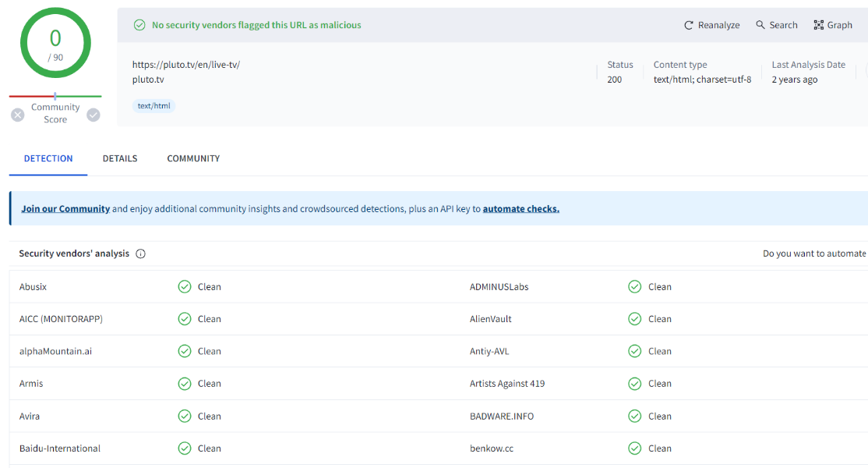Click the community score upvote check icon
The image size is (868, 468).
(94, 115)
